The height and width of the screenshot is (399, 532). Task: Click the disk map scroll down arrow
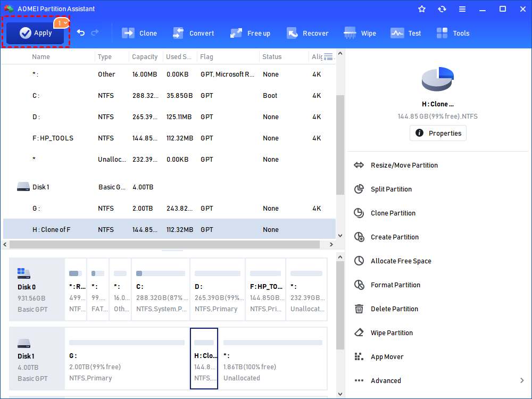(340, 394)
